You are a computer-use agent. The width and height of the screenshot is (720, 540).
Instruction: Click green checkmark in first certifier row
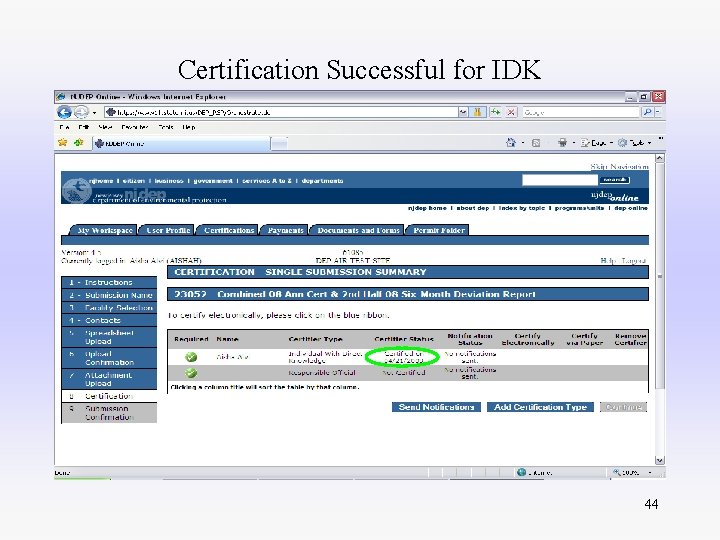point(191,357)
